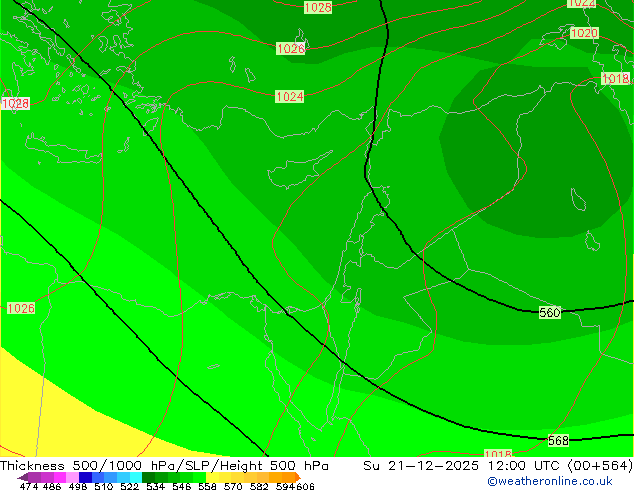Screen dimensions: 634x490
Task: Click the 1026 isobar label on the left edge
Action: click(x=21, y=308)
